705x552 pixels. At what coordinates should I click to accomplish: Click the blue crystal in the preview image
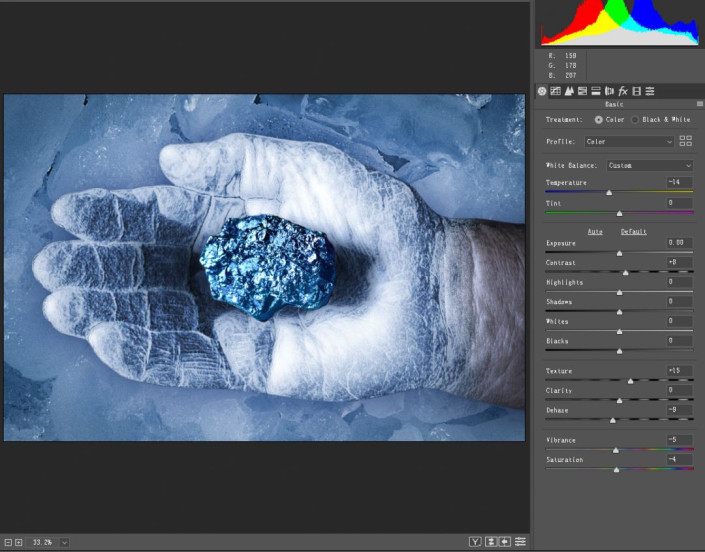(268, 267)
